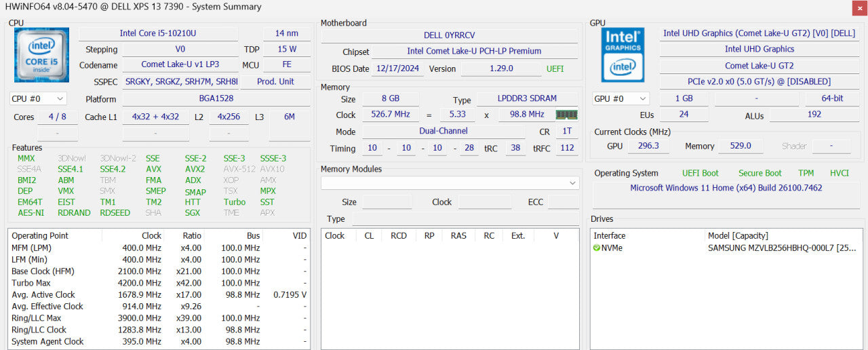Click the Cores 4 / 8 value

(x=58, y=117)
